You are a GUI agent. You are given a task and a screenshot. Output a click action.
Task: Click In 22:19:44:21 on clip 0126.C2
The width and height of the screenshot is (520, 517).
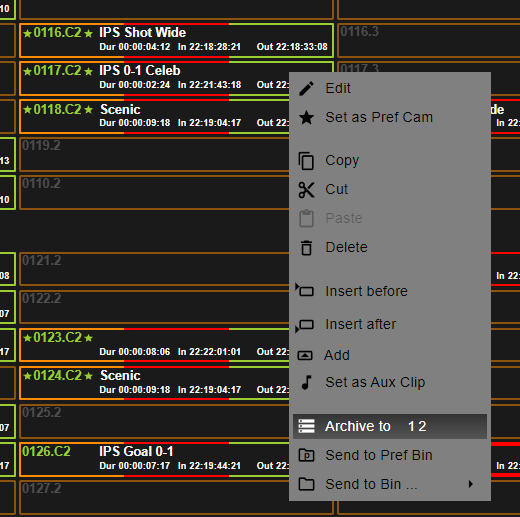point(209,466)
